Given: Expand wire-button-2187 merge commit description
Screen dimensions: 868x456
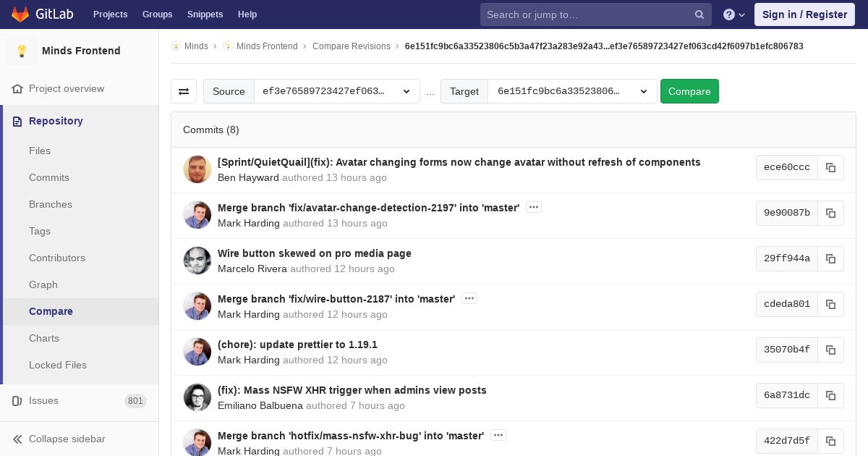Looking at the screenshot, I should (469, 299).
